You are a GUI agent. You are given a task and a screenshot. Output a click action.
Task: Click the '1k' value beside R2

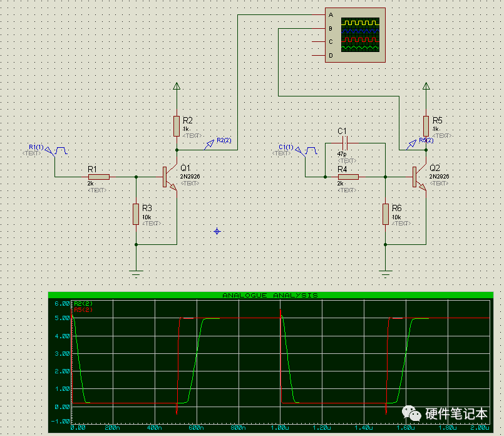click(x=186, y=129)
